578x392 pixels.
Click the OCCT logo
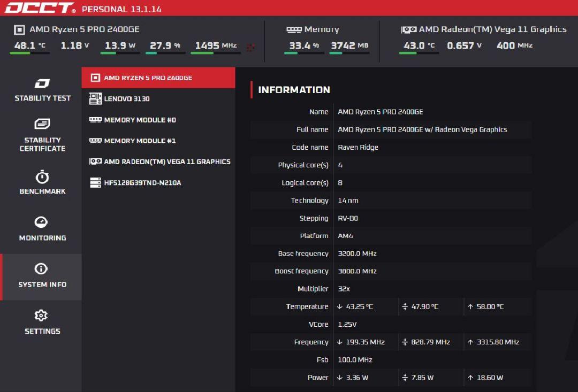click(x=40, y=7)
